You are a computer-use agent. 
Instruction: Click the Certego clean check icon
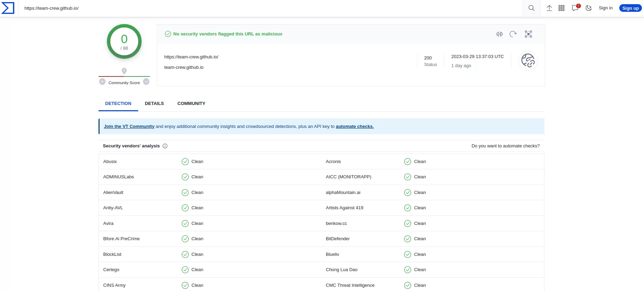click(x=185, y=270)
